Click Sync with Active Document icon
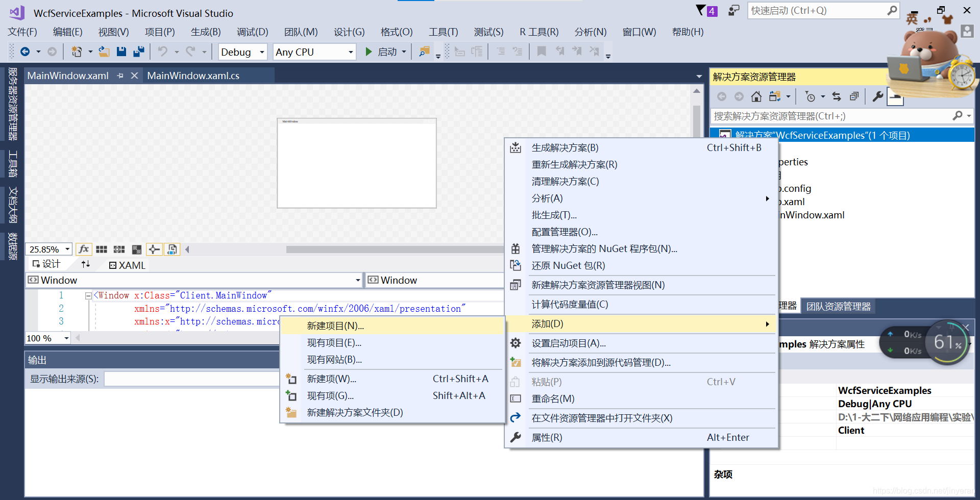The height and width of the screenshot is (500, 980). pos(836,96)
